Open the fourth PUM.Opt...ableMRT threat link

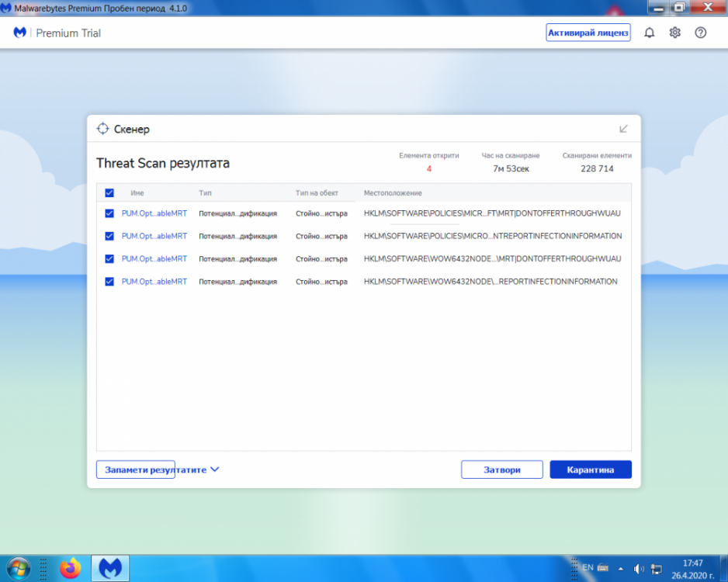[154, 281]
